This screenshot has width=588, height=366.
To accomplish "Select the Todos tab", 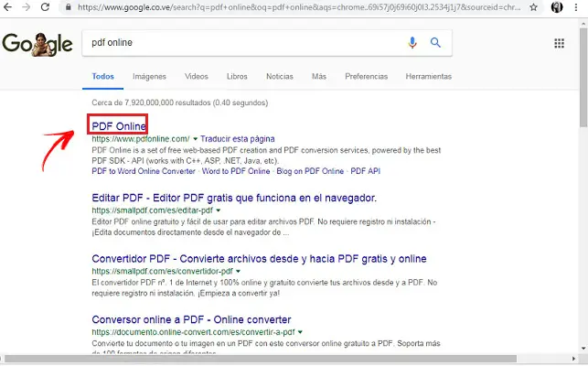I will pyautogui.click(x=102, y=76).
